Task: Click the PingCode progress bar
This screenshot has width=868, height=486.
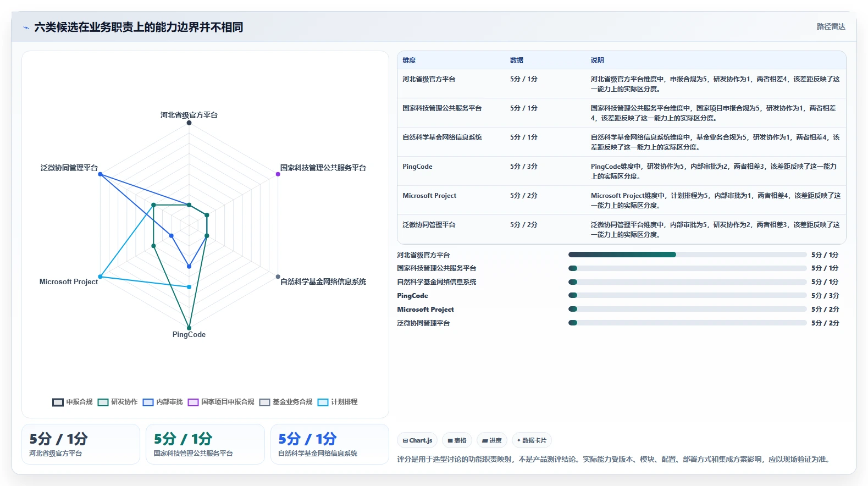Action: click(687, 295)
